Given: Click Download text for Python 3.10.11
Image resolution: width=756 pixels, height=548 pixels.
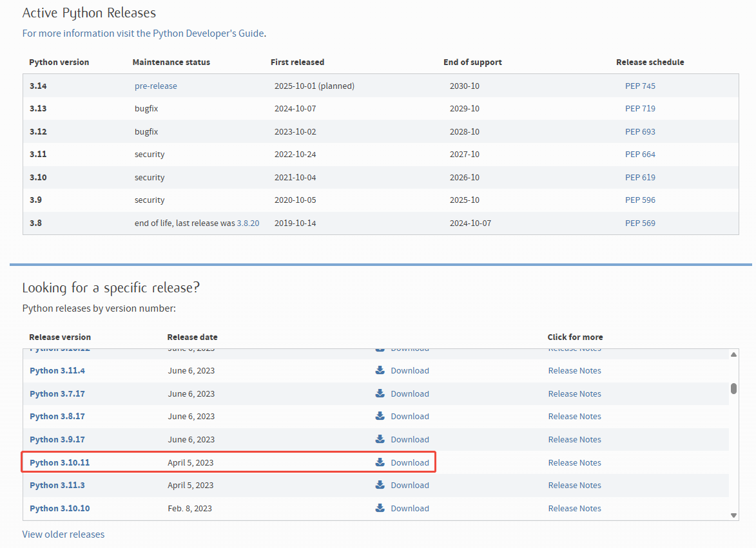Looking at the screenshot, I should (x=410, y=462).
